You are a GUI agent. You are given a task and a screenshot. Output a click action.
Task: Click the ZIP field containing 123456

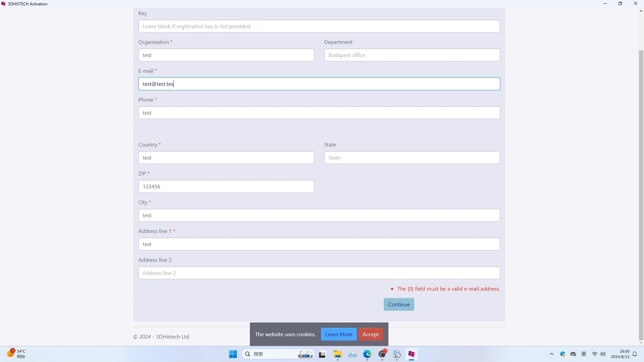(226, 186)
